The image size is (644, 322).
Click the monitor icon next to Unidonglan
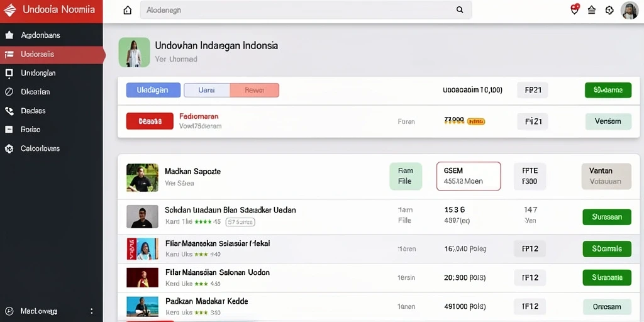(x=9, y=73)
